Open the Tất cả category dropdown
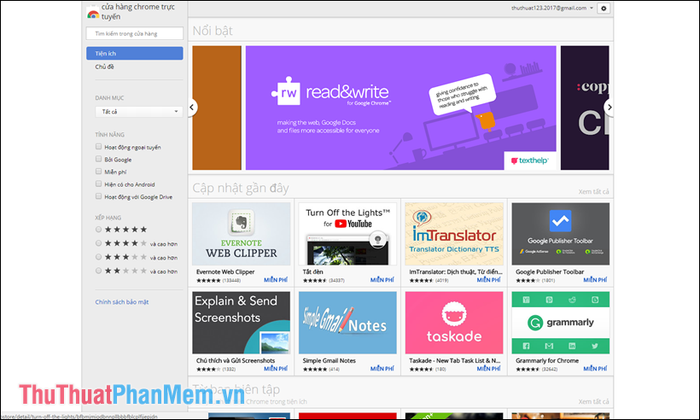Screen dimensions: 700x420 (x=139, y=112)
